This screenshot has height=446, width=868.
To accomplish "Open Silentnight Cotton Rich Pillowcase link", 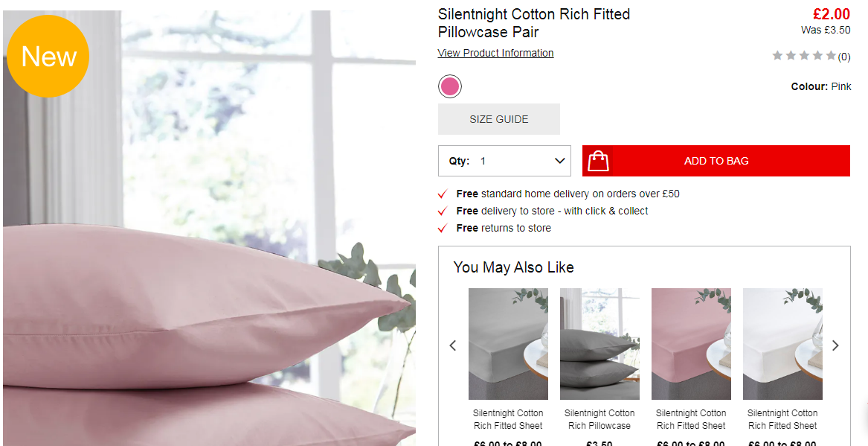I will pyautogui.click(x=599, y=419).
